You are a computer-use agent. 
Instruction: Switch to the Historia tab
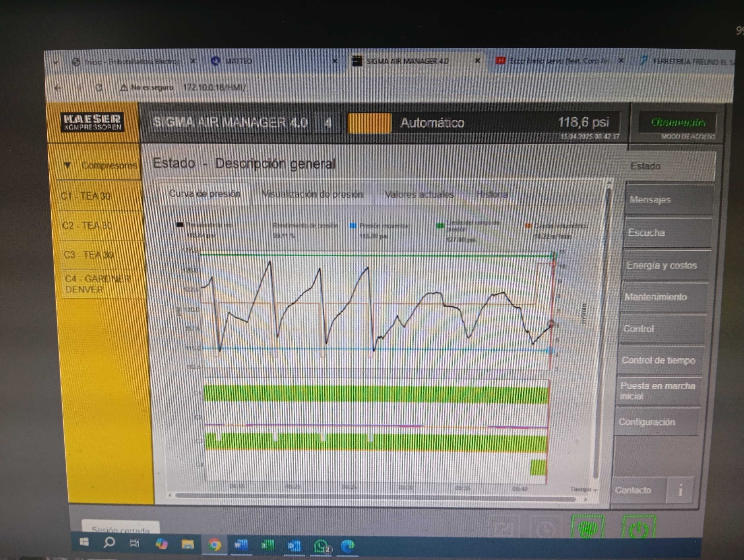(492, 195)
